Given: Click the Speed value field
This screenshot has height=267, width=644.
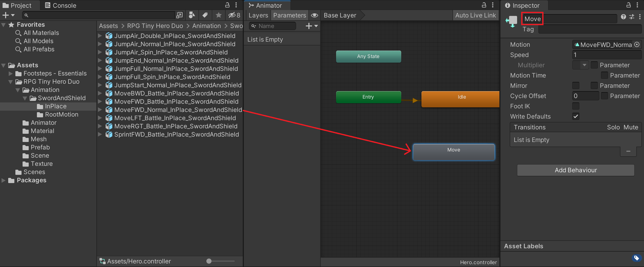Looking at the screenshot, I should coord(607,55).
